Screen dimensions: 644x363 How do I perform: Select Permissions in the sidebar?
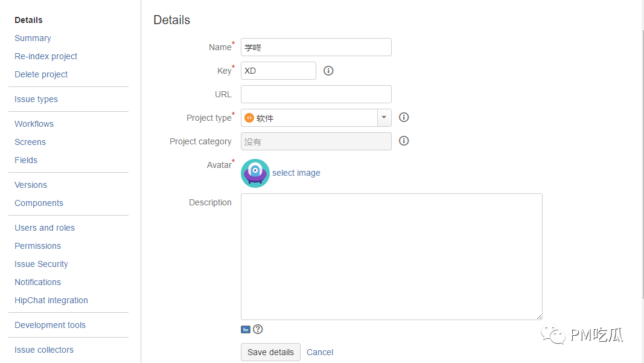[37, 246]
